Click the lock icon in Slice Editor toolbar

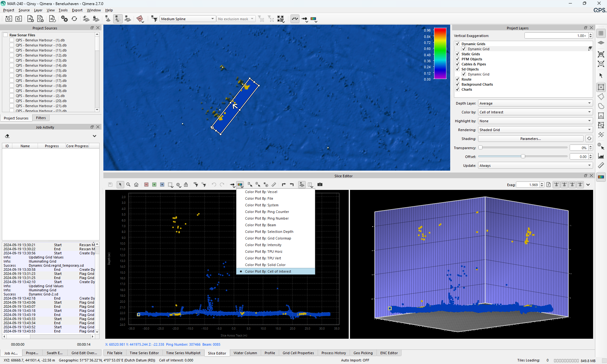(186, 185)
